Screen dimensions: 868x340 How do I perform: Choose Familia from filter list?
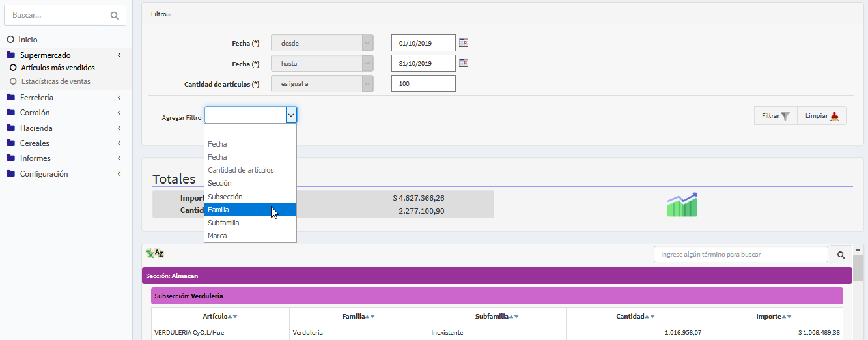(x=250, y=210)
